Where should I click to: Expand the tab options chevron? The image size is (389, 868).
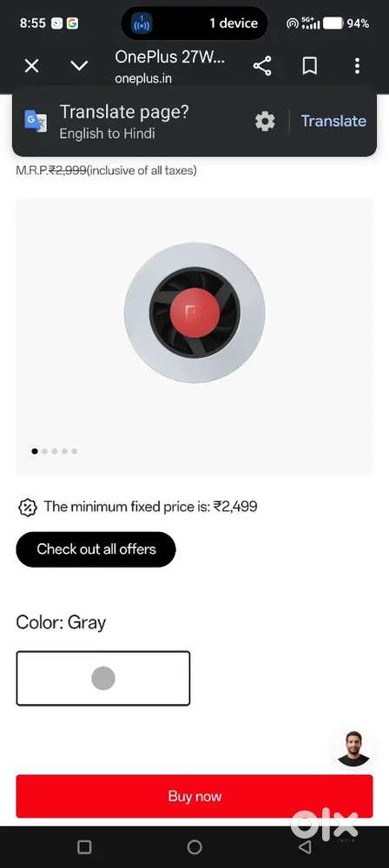pos(79,67)
